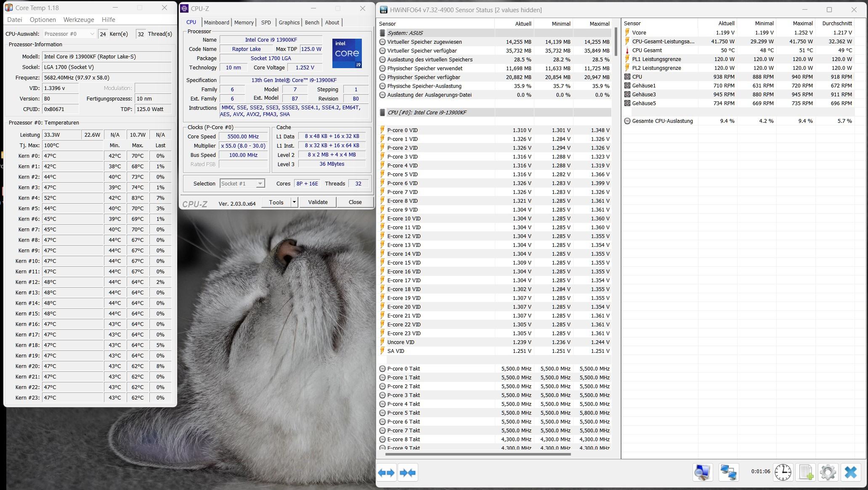
Task: Click Uncore VID lightning icon
Action: [382, 342]
